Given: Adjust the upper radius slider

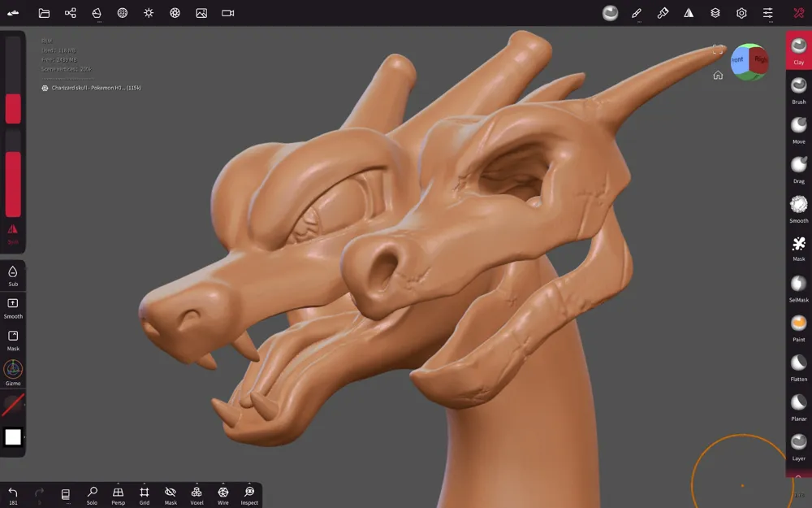Looking at the screenshot, I should [x=13, y=80].
